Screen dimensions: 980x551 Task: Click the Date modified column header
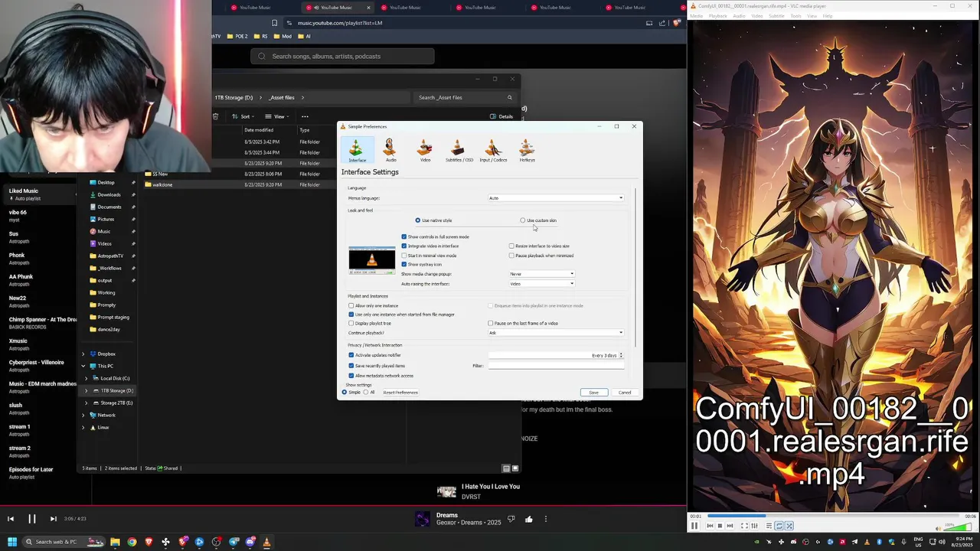(x=259, y=130)
